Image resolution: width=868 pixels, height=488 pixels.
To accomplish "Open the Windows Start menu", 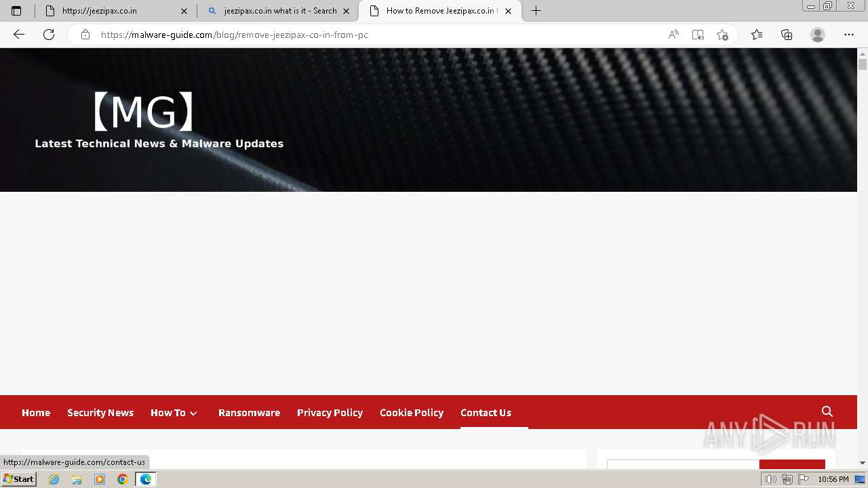I will coord(18,479).
